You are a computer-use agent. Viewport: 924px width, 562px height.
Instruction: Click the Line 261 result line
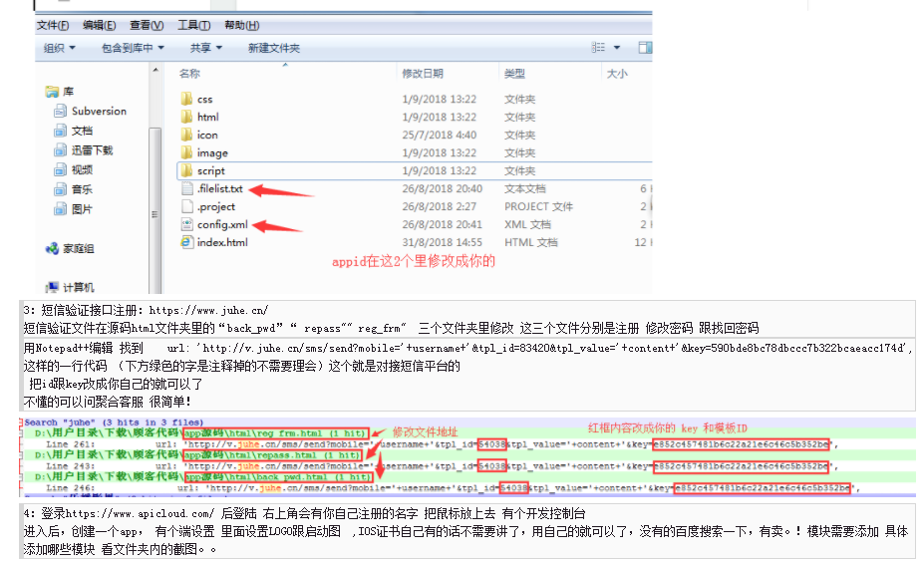click(442, 444)
